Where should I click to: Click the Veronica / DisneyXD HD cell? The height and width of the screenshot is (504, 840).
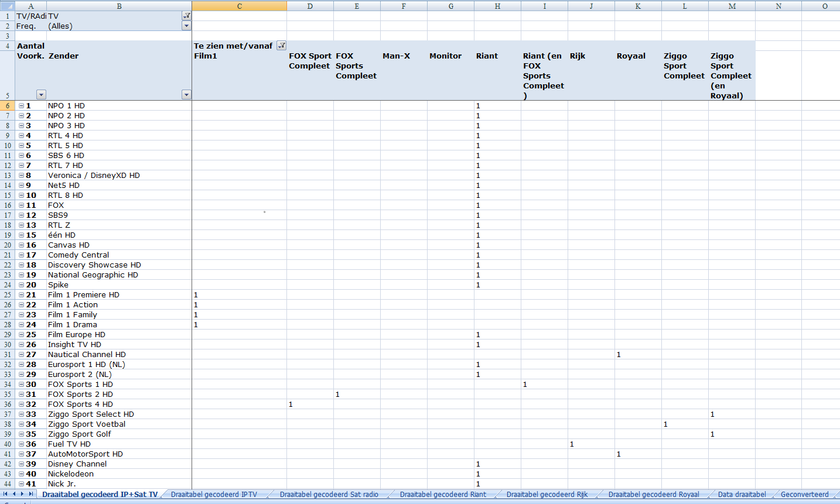pyautogui.click(x=119, y=176)
